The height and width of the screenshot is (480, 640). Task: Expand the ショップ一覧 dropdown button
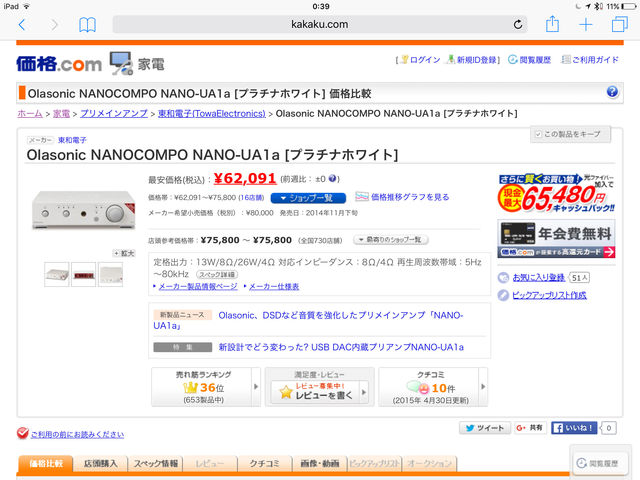click(308, 198)
